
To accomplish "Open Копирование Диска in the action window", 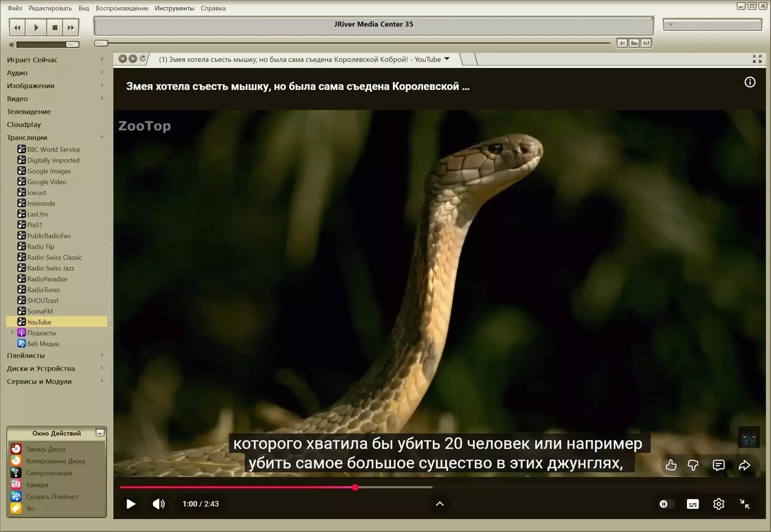I will pyautogui.click(x=55, y=461).
